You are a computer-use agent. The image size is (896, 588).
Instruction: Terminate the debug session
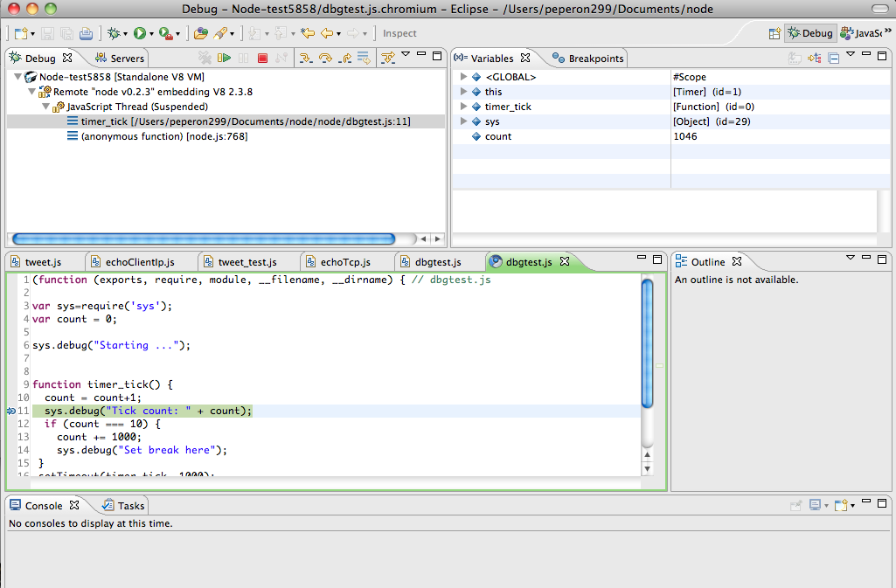263,56
